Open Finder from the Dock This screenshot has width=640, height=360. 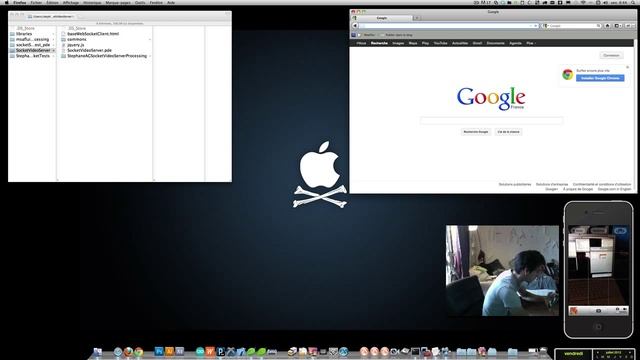[x=98, y=351]
